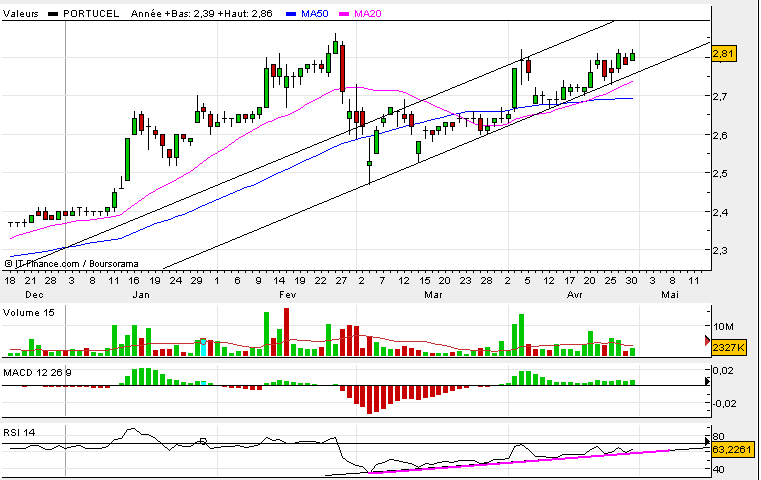This screenshot has width=761, height=480.
Task: Click the Mai month label
Action: click(x=670, y=295)
